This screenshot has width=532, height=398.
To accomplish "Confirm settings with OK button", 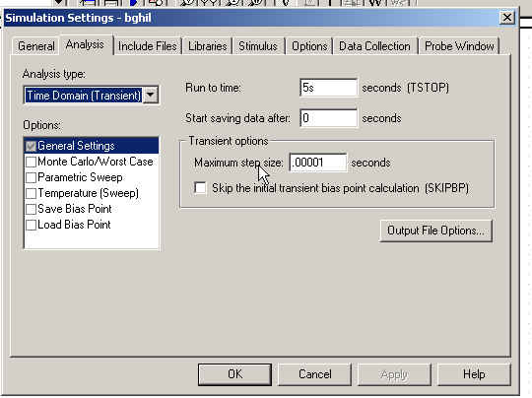I will [234, 374].
